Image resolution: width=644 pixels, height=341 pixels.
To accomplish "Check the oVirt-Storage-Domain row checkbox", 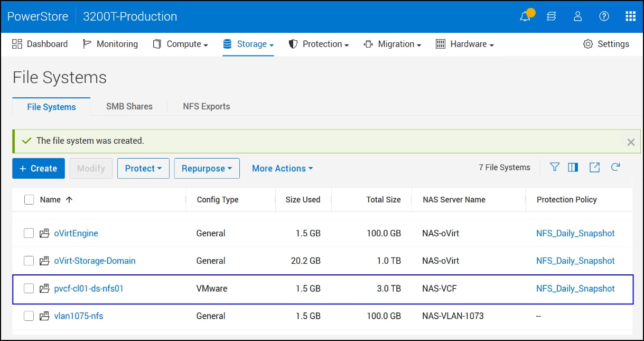I will pos(29,261).
